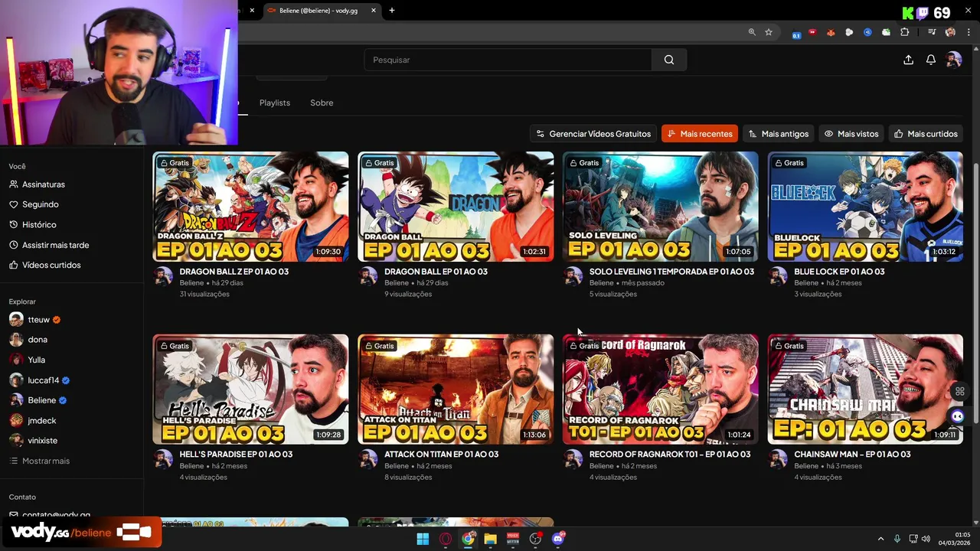Sort videos by Mais curtidos
Image resolution: width=980 pixels, height=551 pixels.
(926, 134)
